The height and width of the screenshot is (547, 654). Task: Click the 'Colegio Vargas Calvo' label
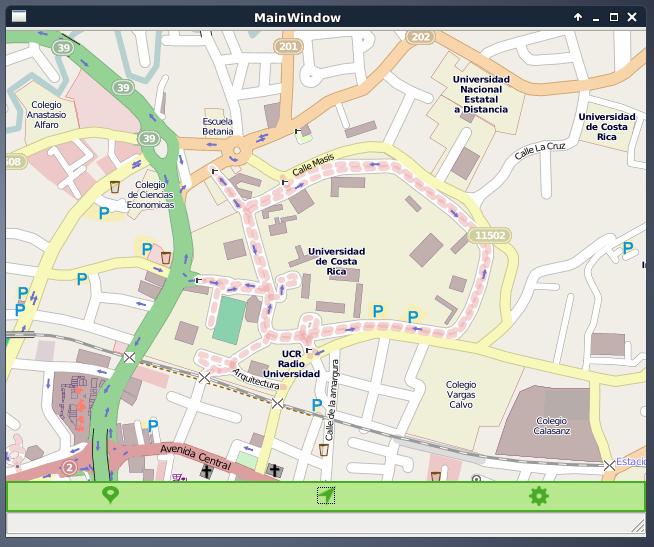(x=461, y=394)
